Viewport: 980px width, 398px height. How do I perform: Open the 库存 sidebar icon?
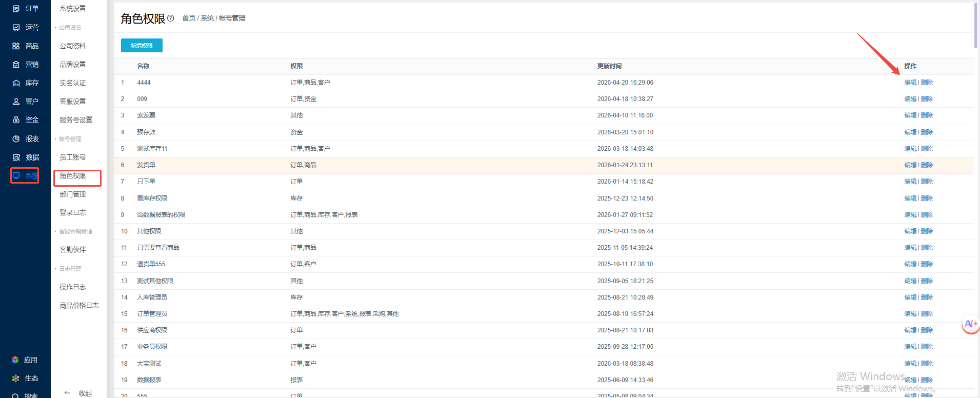click(x=16, y=83)
